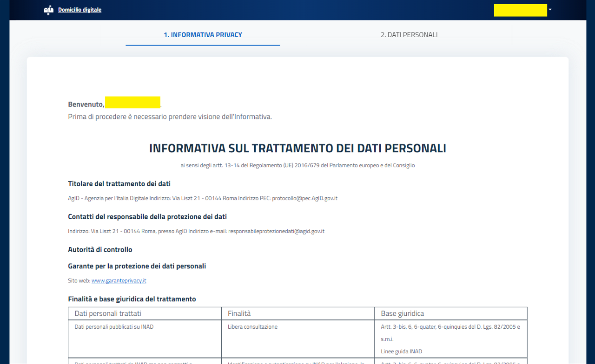Click the Dati personali pubblicati su INAD cell

[114, 327]
